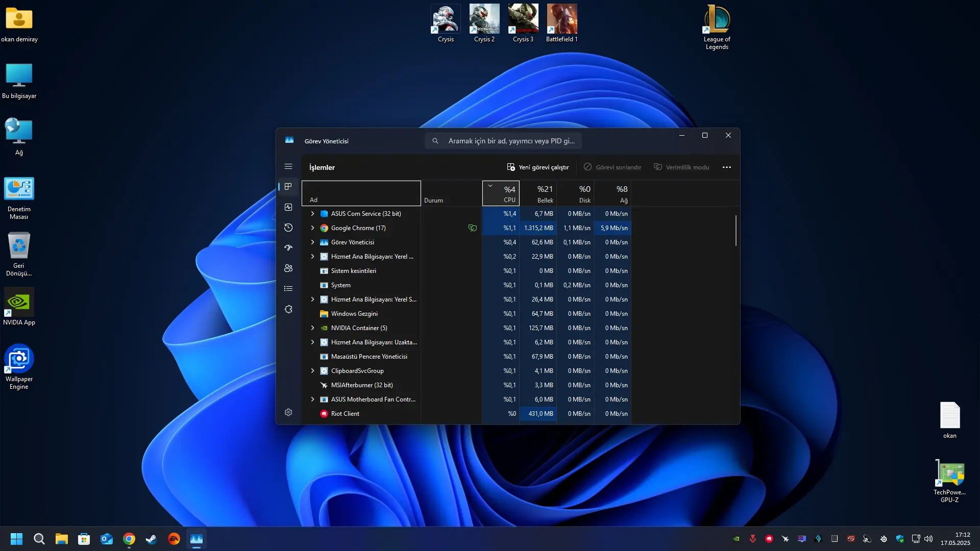Viewport: 980px width, 551px height.
Task: Sort processes by Ad column
Action: (361, 193)
